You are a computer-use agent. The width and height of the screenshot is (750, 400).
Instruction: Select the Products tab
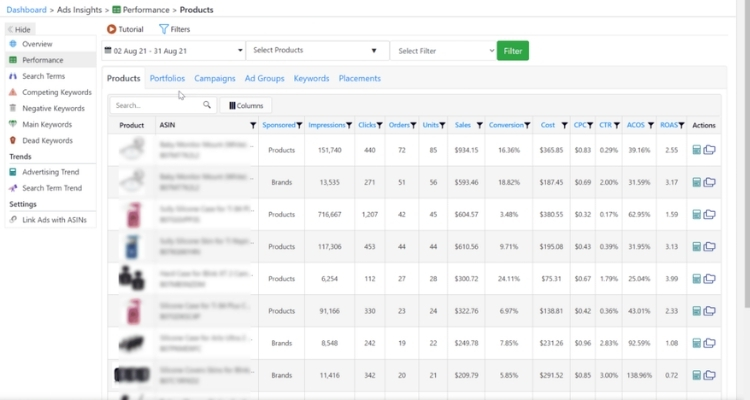[x=123, y=78]
